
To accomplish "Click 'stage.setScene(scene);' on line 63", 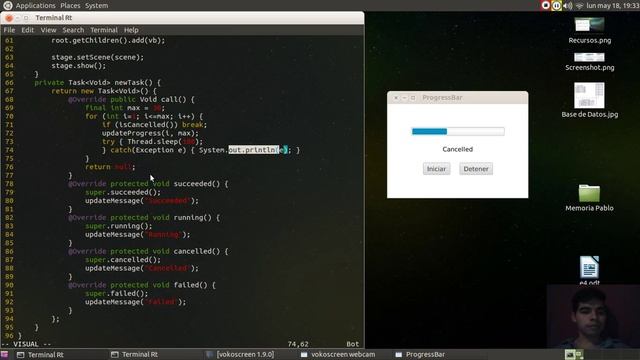I will [98, 57].
